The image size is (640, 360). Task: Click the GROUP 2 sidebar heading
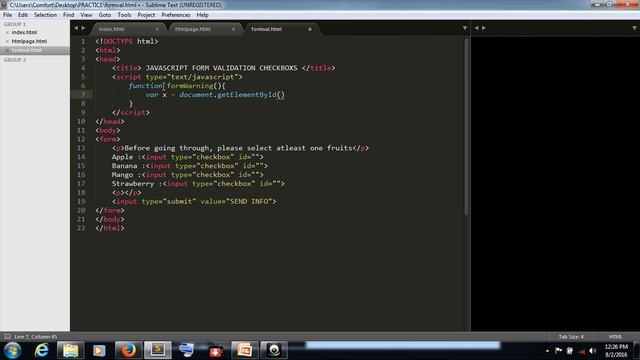point(15,60)
